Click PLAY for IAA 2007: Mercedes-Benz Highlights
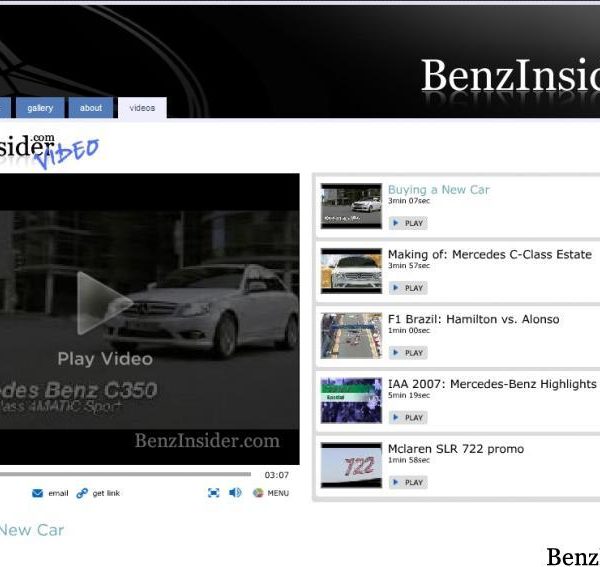The height and width of the screenshot is (567, 600). click(x=408, y=417)
